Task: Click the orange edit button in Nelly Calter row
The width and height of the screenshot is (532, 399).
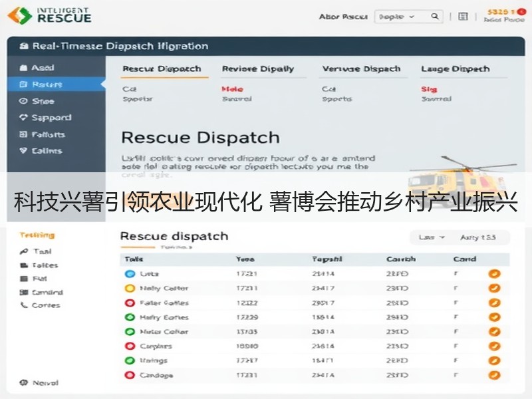Action: coord(494,288)
